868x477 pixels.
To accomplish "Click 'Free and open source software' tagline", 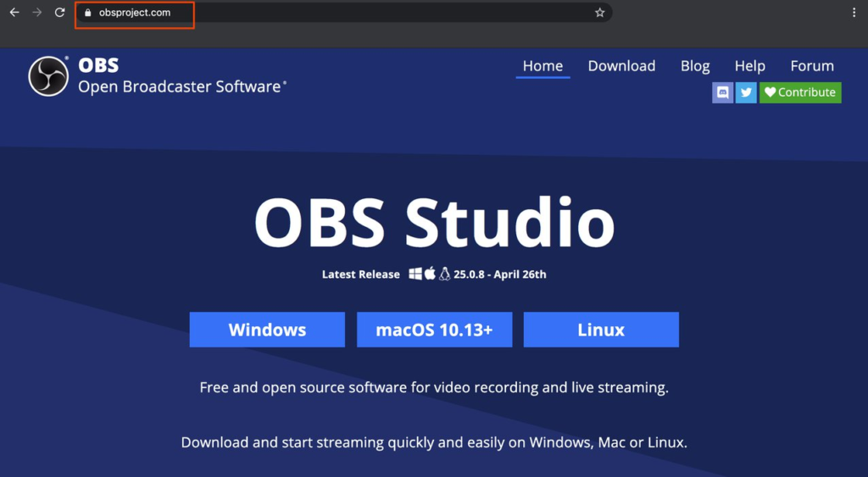I will pos(434,387).
